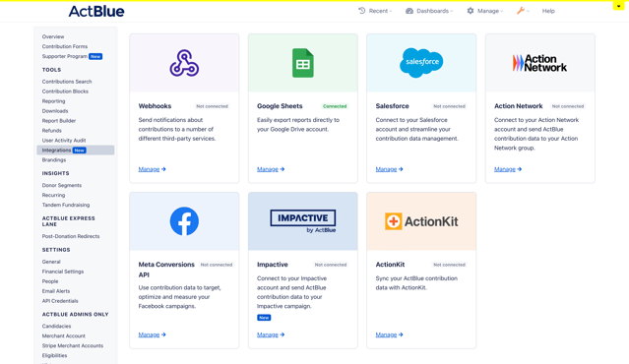Open Financial Settings
The width and height of the screenshot is (629, 364).
click(x=63, y=272)
